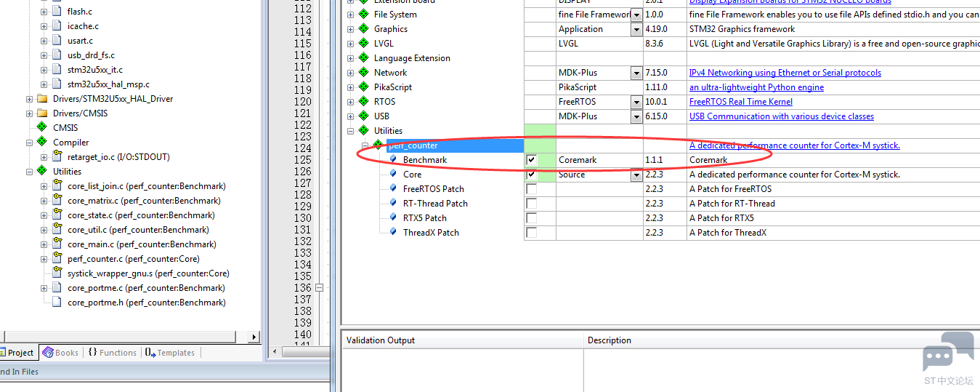Uncheck the Benchmark Coremark checkbox
Screen dimensions: 980x392
pyautogui.click(x=531, y=159)
